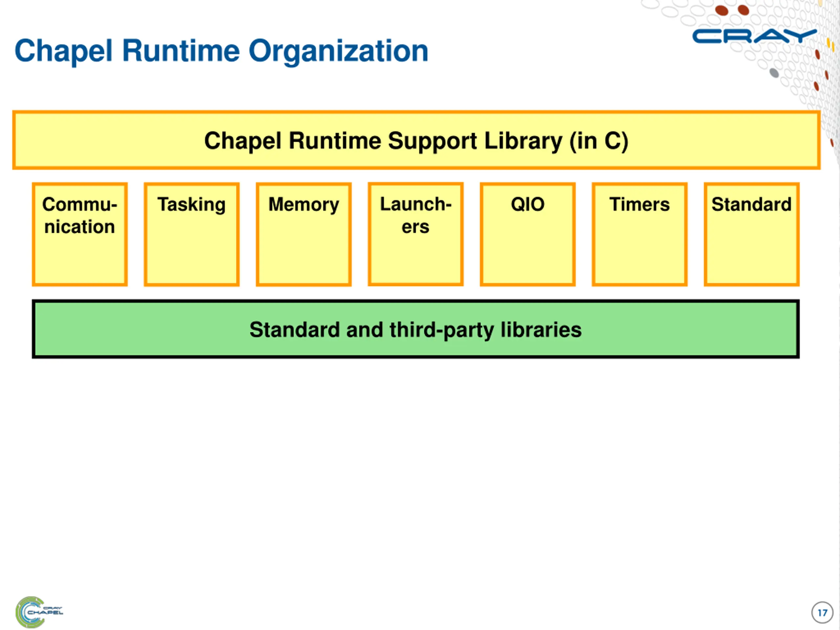Image resolution: width=840 pixels, height=630 pixels.
Task: Click the Cray logo in the corner
Action: [x=754, y=36]
